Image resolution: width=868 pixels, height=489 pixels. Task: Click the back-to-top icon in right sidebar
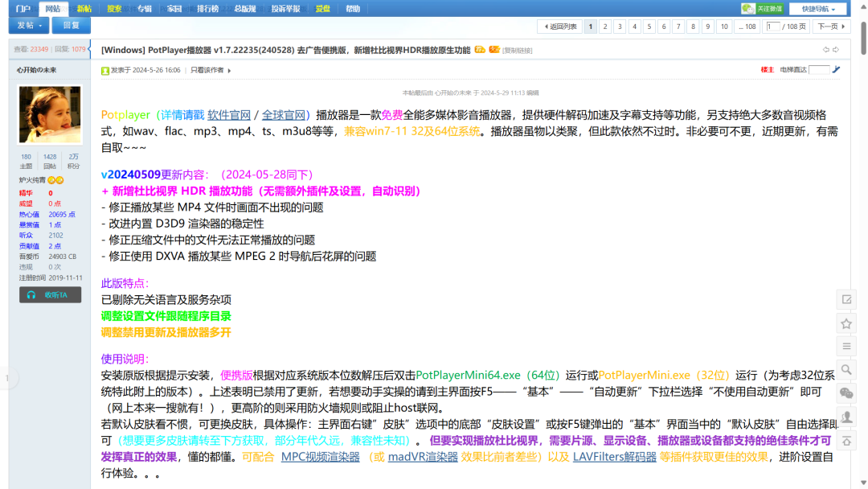tap(846, 441)
